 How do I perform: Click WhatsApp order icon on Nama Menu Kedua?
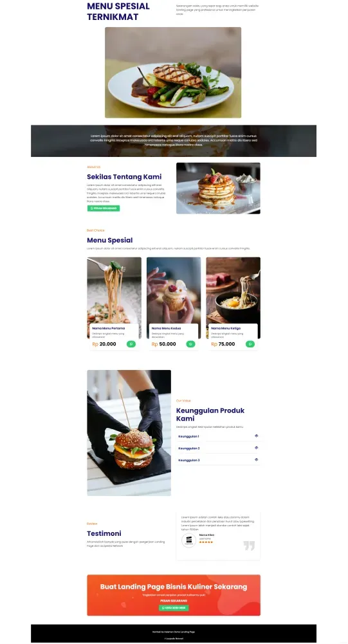pos(190,344)
